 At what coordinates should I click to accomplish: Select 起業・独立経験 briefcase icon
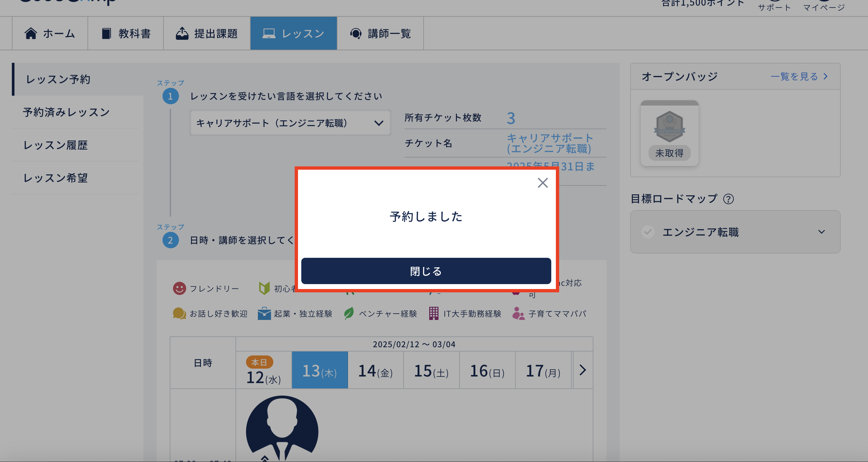[264, 313]
